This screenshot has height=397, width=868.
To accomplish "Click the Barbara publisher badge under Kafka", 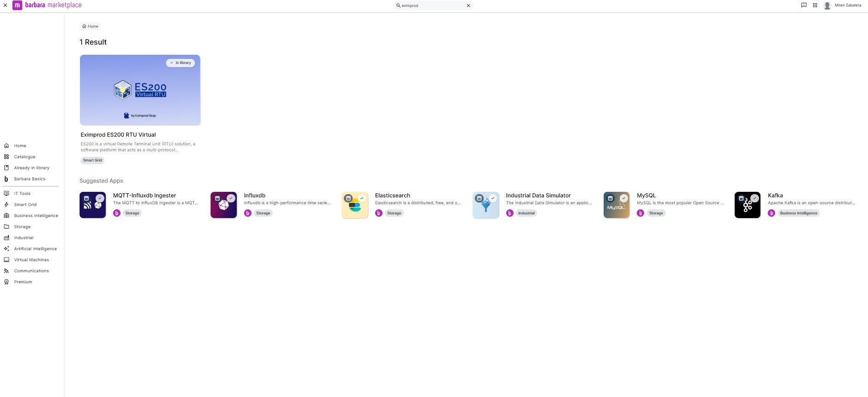I will point(771,213).
